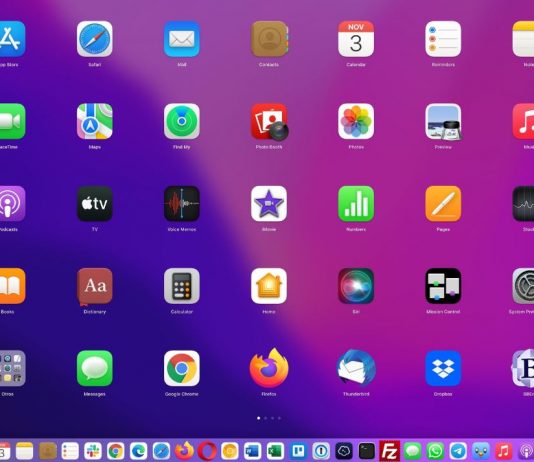
Task: Open FileZilla in the Dock
Action: click(x=390, y=451)
